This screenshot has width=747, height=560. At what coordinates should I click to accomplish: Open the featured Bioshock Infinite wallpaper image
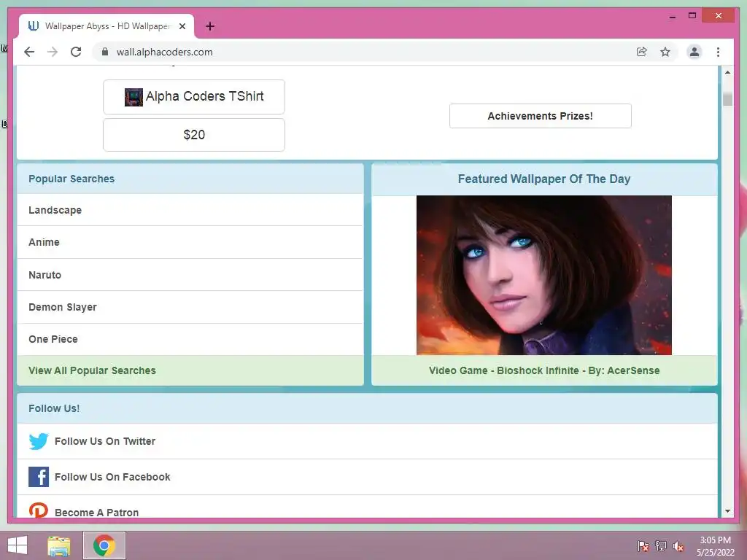tap(544, 275)
